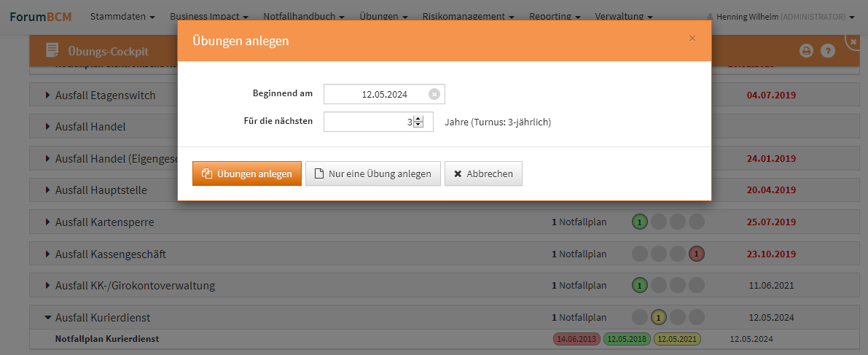Screen dimensions: 868x355
Task: Click date 20.04.2019 in Hauptstelle row
Action: tap(771, 190)
